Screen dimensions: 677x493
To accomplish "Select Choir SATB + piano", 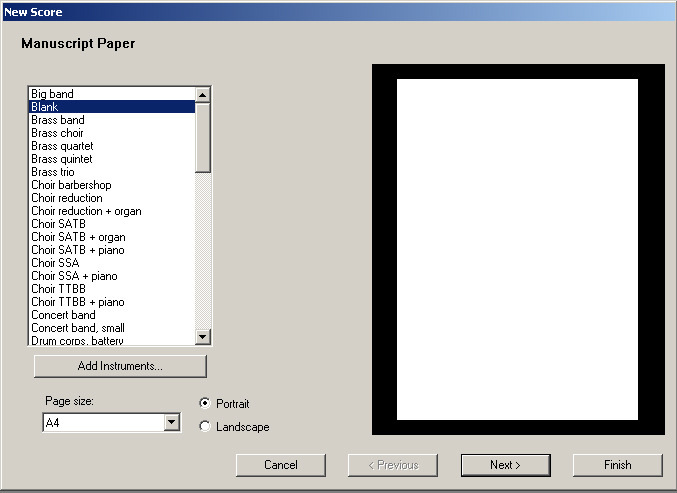I will coord(112,250).
